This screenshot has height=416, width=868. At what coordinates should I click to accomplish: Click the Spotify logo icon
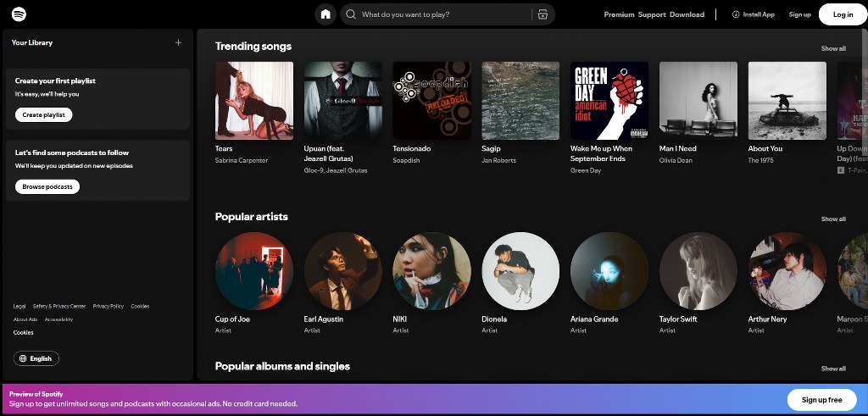19,14
